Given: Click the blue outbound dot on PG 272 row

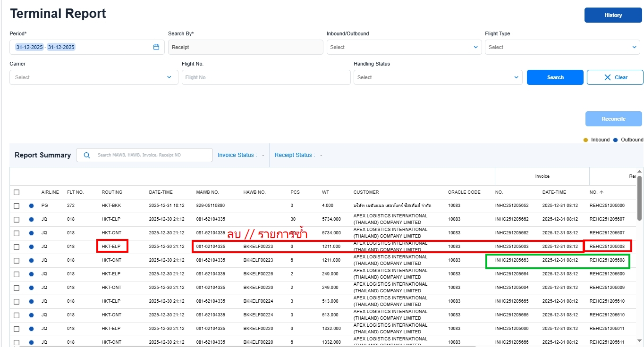Looking at the screenshot, I should pyautogui.click(x=31, y=206).
